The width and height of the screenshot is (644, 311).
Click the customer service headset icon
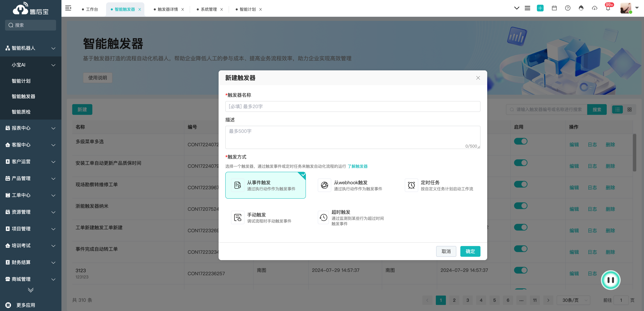pyautogui.click(x=581, y=8)
